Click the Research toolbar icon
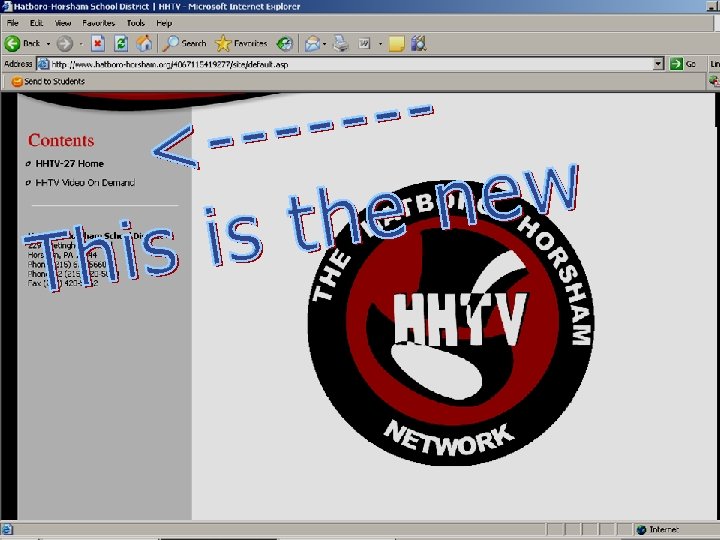Image resolution: width=720 pixels, height=540 pixels. (419, 44)
